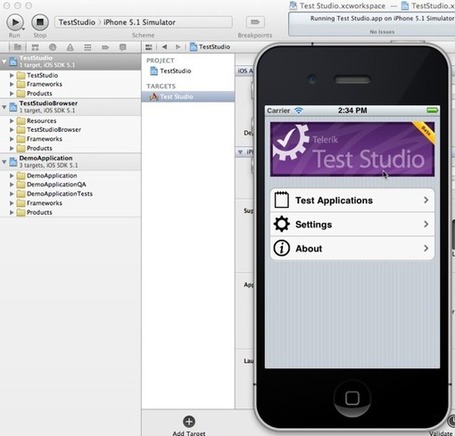Tap the notepad icon beside Test Applications
Viewport: 455px width, 436px height.
pos(282,200)
